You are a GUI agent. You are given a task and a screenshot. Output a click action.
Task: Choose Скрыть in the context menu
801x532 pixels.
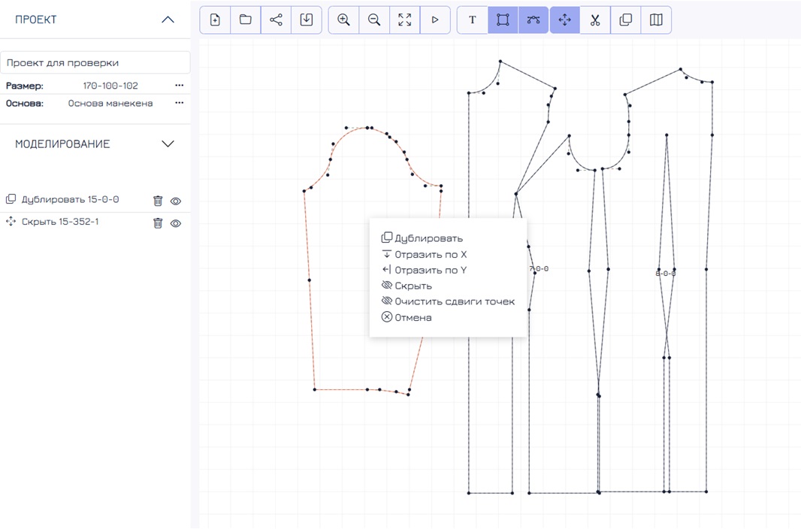[x=413, y=286]
